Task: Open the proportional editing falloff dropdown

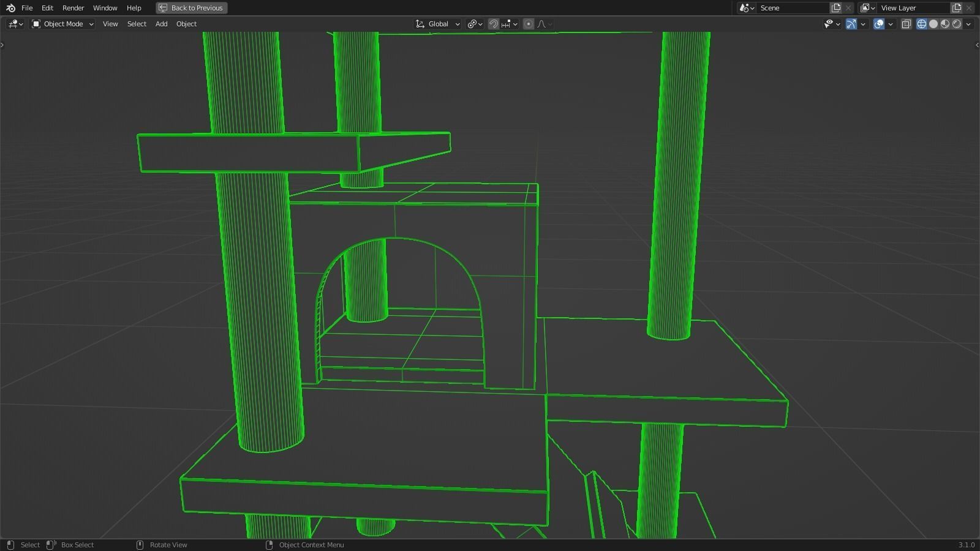Action: [x=545, y=24]
